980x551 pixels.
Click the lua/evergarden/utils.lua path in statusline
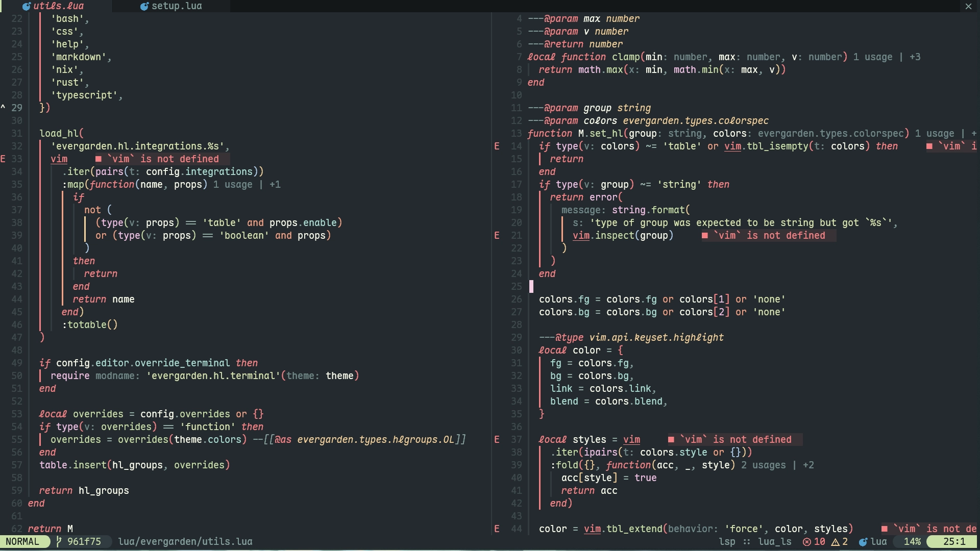tap(185, 541)
